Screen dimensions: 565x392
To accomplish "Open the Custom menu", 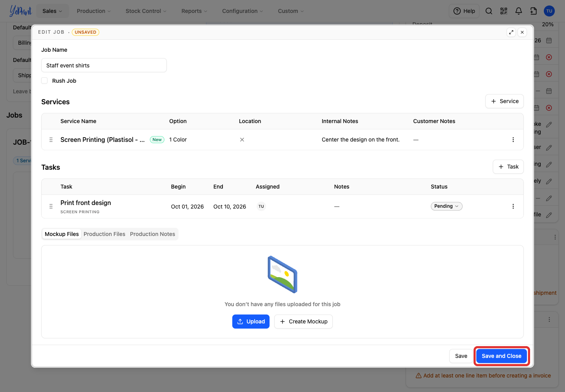I will tap(291, 11).
